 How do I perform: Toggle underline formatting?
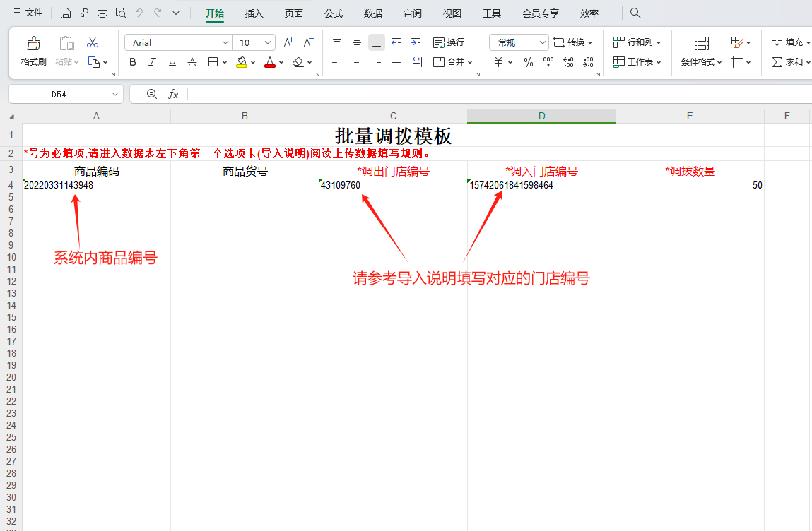(x=171, y=62)
